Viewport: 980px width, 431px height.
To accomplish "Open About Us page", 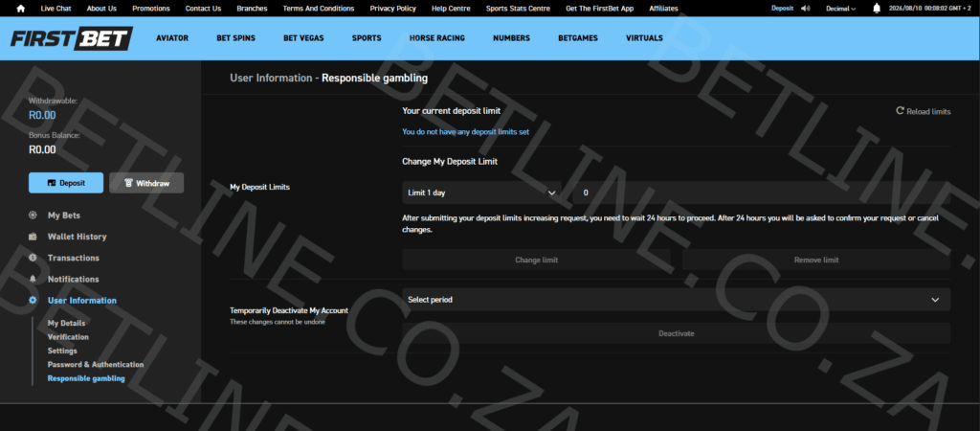I will coord(101,8).
